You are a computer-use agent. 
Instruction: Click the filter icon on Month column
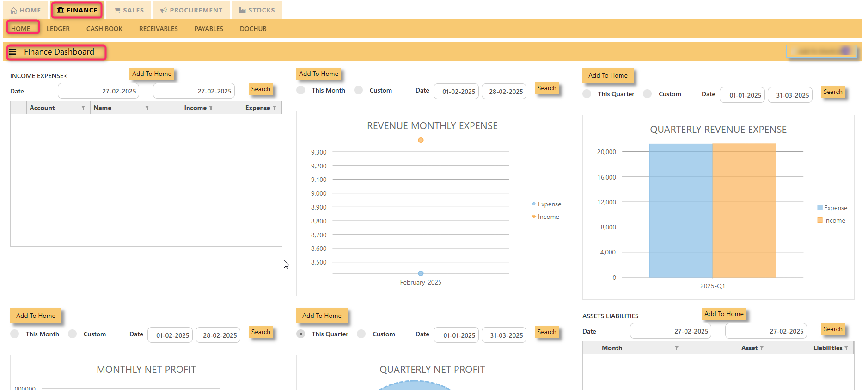click(x=676, y=348)
